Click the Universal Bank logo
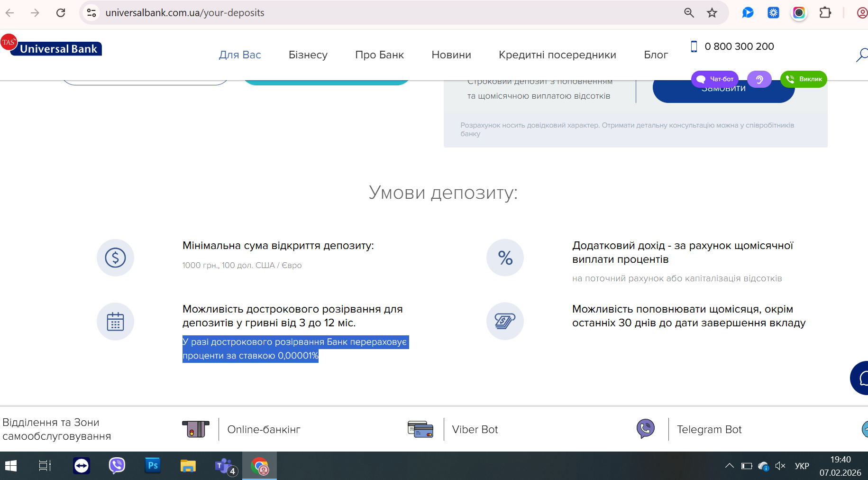 click(x=51, y=46)
